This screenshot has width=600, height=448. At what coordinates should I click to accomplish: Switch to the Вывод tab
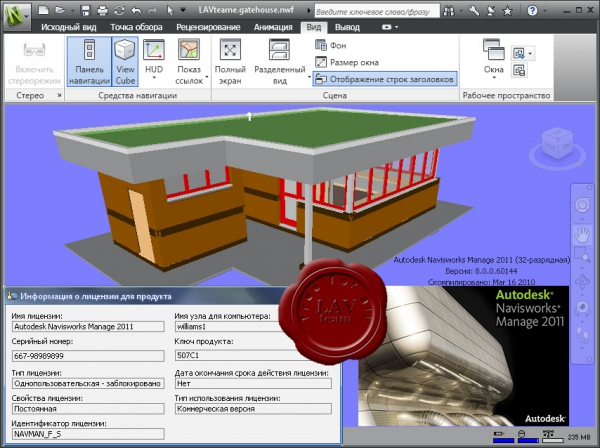347,27
